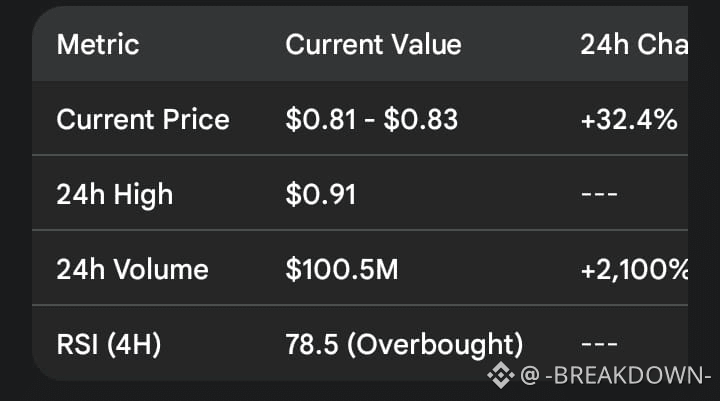Select the Metric column header
This screenshot has width=720, height=401.
tap(98, 45)
